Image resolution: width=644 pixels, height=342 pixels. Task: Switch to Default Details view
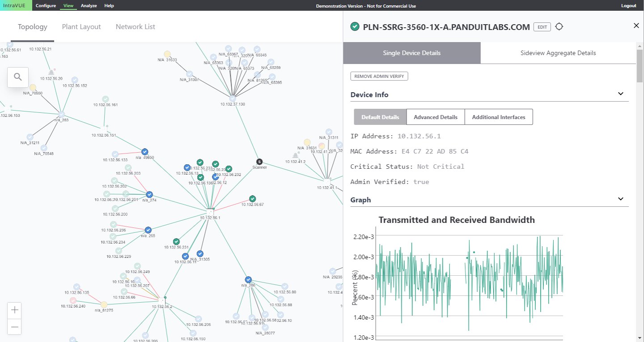[x=380, y=117]
